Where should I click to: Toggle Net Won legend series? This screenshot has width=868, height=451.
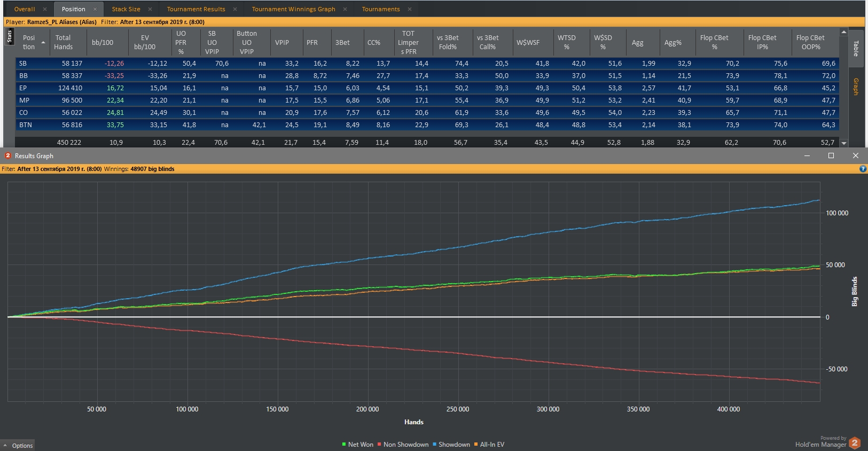[358, 445]
